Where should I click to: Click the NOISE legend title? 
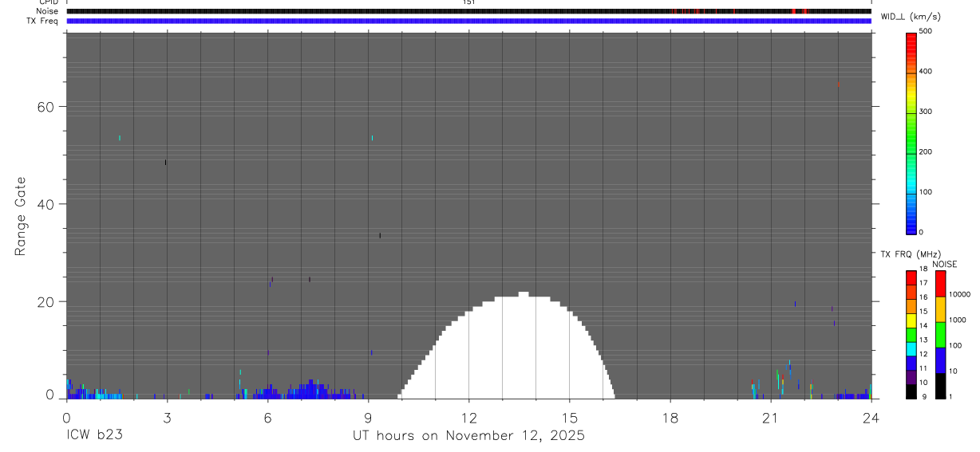[945, 264]
